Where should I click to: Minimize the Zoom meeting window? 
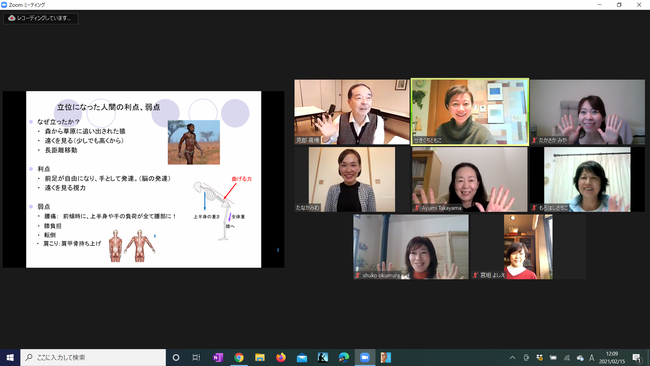point(599,5)
